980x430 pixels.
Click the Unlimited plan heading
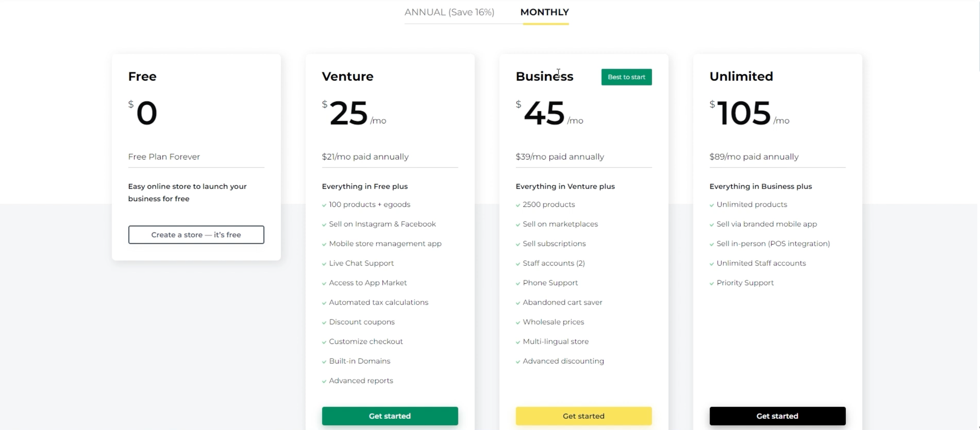pyautogui.click(x=740, y=76)
